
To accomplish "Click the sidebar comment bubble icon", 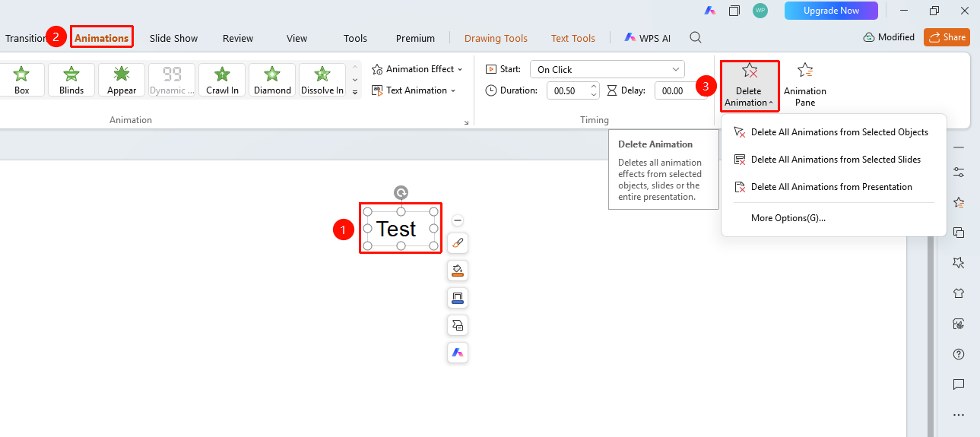I will 959,385.
